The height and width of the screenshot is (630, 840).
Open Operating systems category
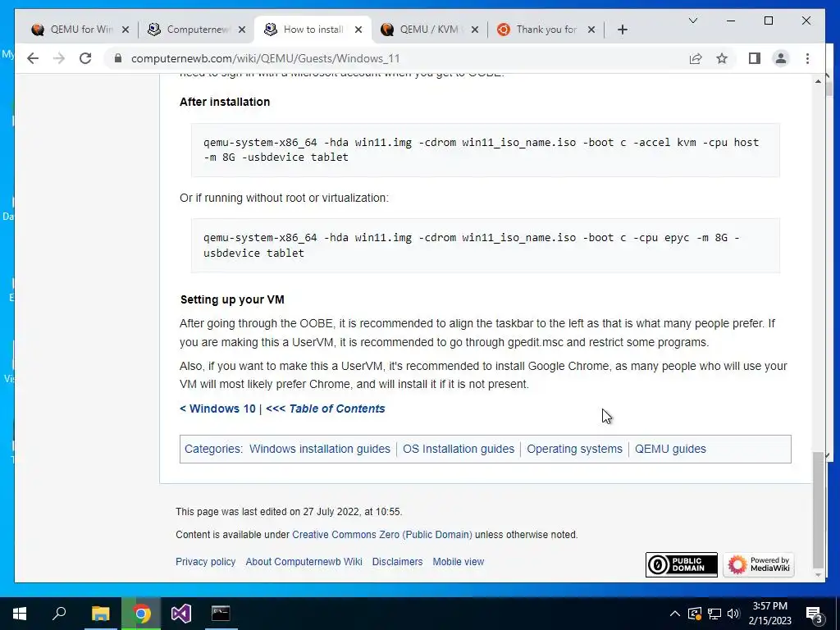tap(574, 449)
